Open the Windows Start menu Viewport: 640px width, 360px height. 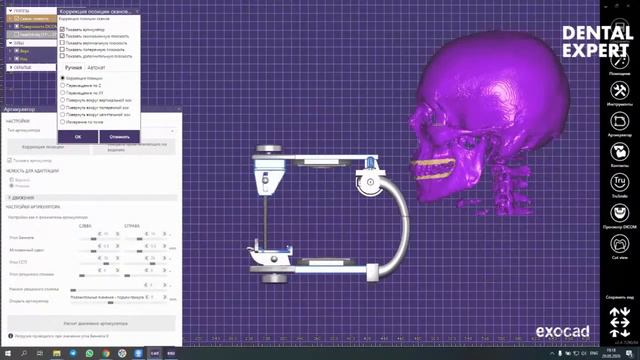point(7,353)
